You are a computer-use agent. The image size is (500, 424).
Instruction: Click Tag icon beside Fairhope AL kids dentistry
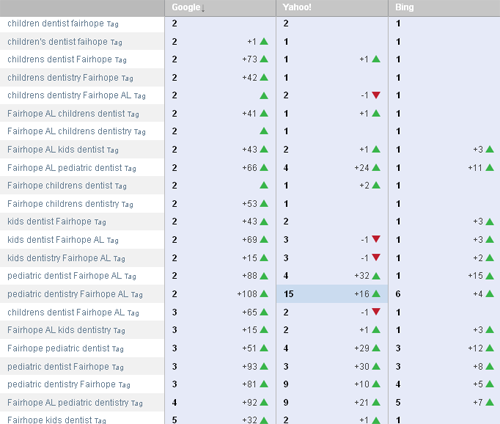[x=119, y=331]
